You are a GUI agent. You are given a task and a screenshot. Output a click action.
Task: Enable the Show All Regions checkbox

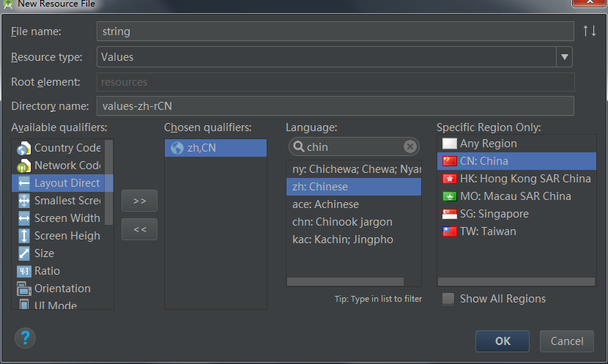448,299
